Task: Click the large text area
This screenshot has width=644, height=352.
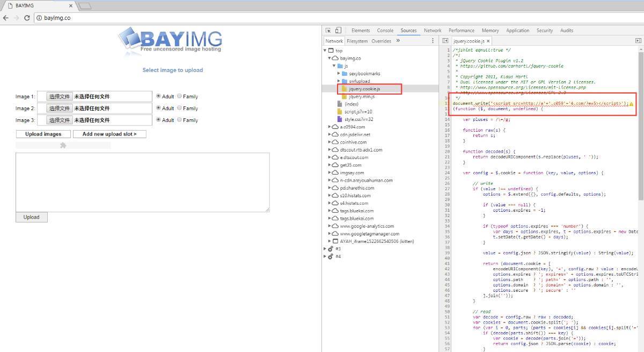Action: 143,182
